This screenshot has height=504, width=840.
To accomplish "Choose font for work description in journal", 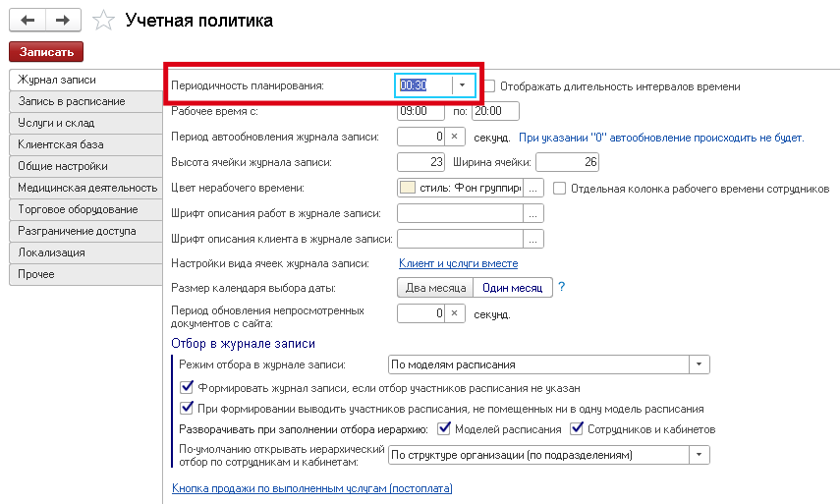I will tap(533, 213).
